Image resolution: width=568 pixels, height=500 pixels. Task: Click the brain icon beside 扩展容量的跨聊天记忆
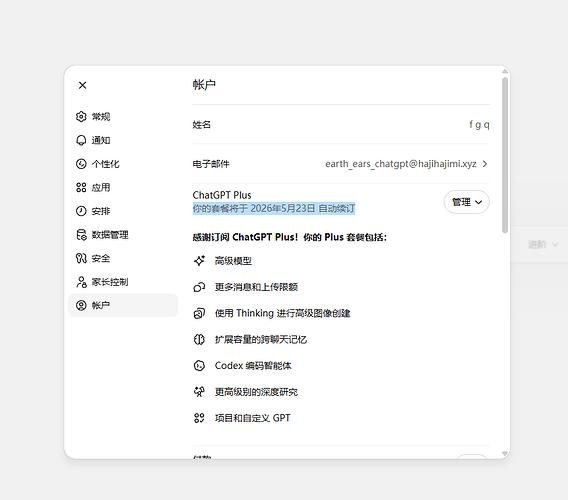coord(199,339)
